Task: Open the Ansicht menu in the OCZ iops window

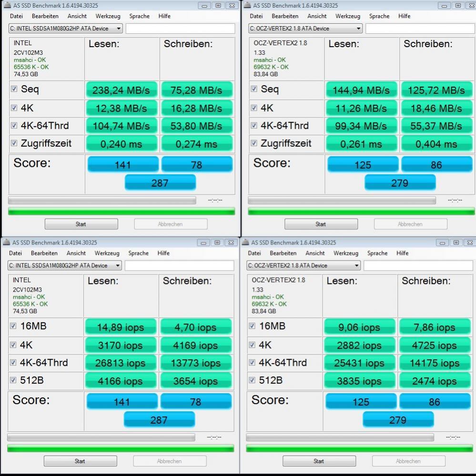Action: (315, 253)
